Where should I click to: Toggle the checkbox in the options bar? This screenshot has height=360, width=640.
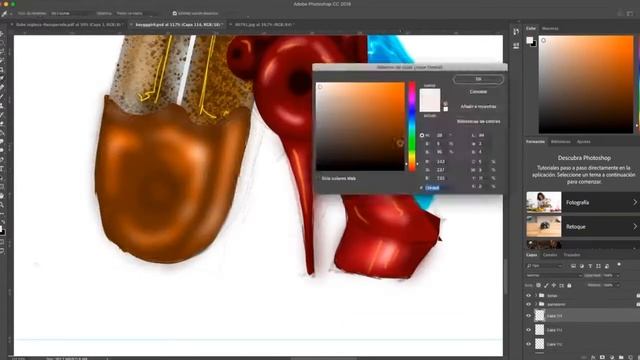(174, 13)
